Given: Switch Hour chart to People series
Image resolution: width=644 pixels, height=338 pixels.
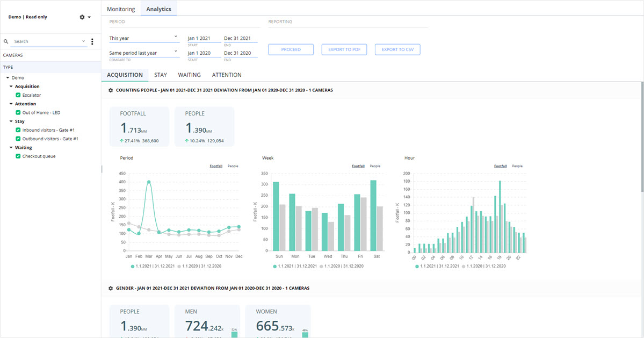Looking at the screenshot, I should tap(517, 166).
